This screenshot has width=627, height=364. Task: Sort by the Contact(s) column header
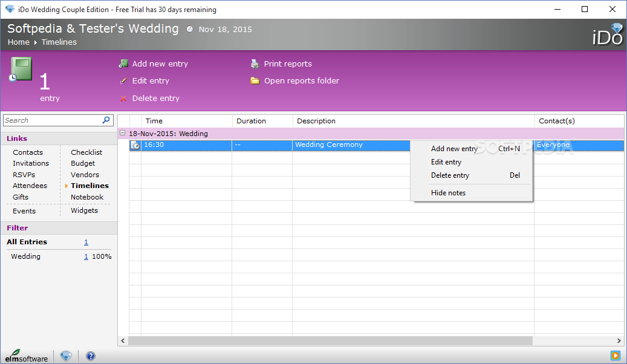point(579,121)
